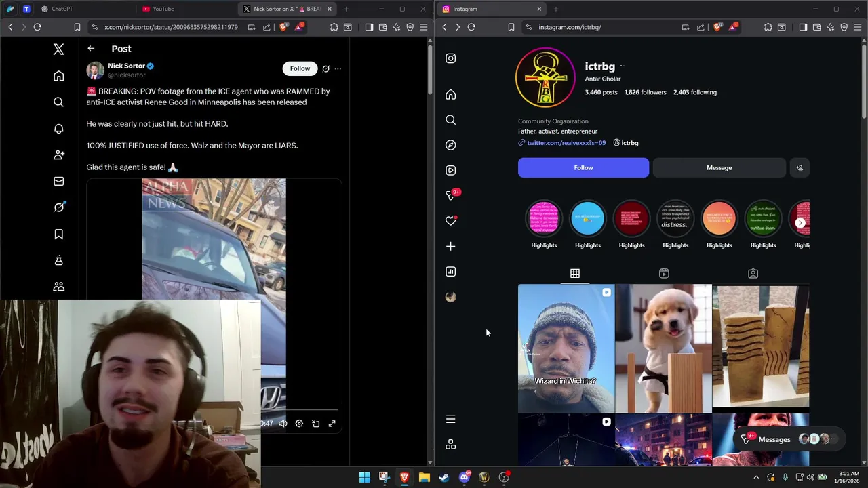Image resolution: width=868 pixels, height=488 pixels.
Task: Open Instagram home icon in sidebar
Action: (451, 94)
